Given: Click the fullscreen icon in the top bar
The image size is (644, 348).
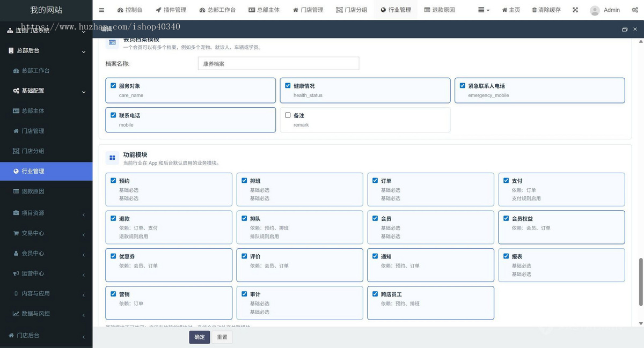Looking at the screenshot, I should point(575,10).
